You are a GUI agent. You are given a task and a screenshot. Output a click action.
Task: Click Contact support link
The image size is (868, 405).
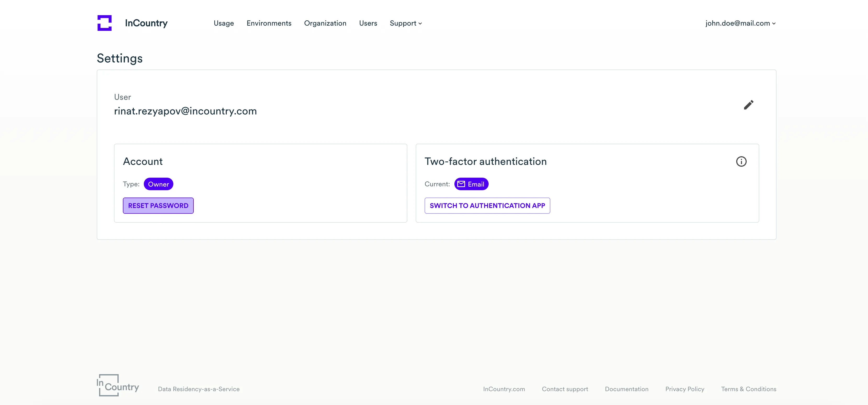(565, 389)
